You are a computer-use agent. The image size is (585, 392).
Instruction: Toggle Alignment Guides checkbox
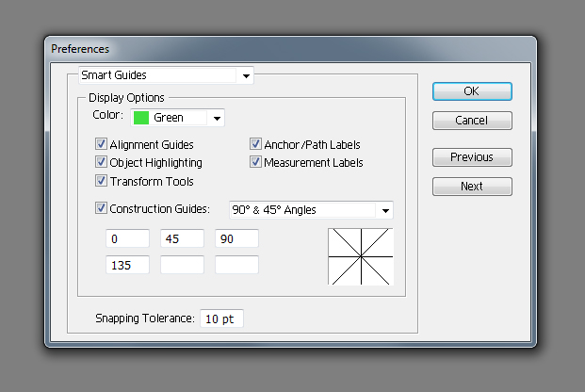[x=102, y=145]
